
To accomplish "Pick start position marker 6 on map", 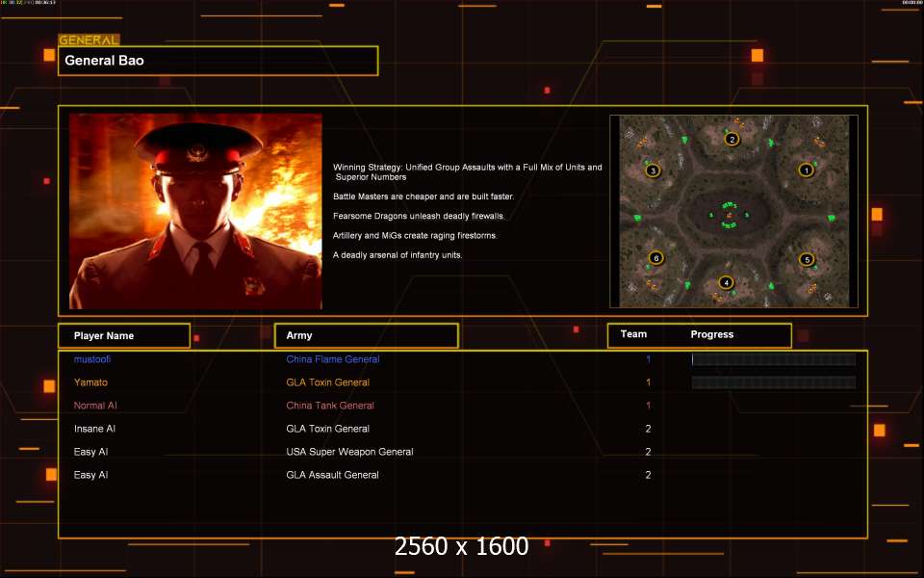I will coord(655,258).
